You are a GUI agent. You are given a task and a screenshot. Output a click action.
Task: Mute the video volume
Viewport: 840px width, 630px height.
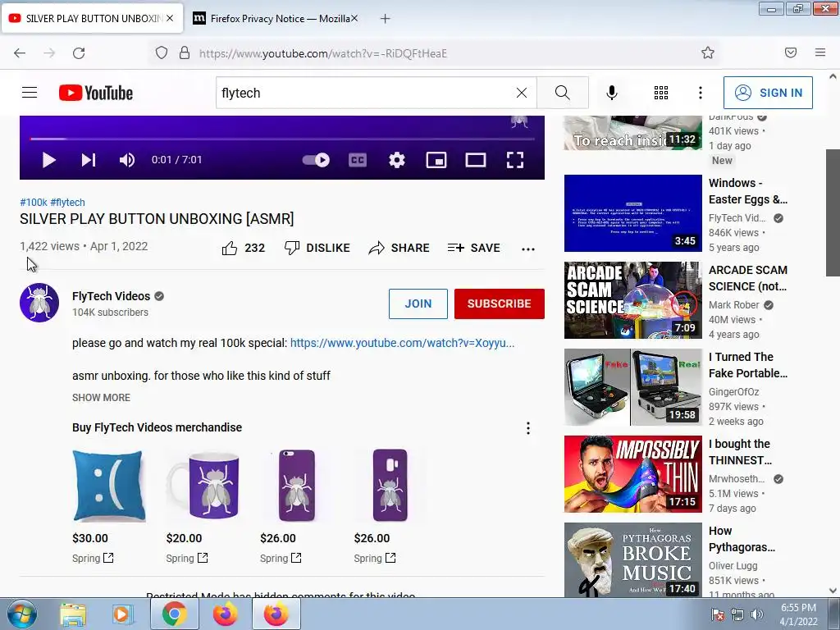pos(127,160)
